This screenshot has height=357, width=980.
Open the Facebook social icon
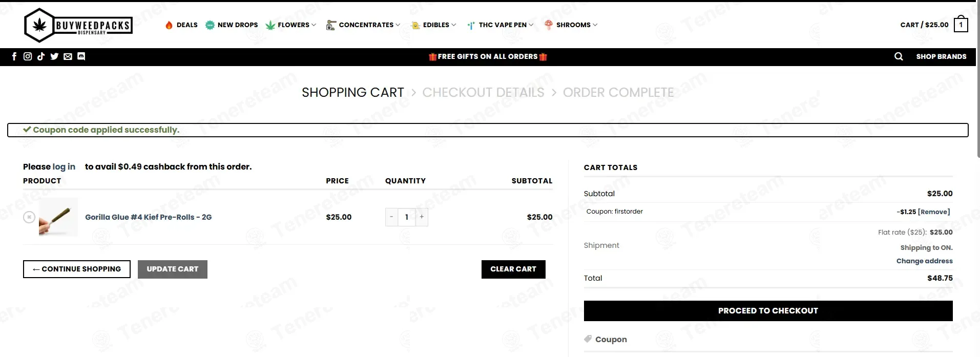[14, 56]
